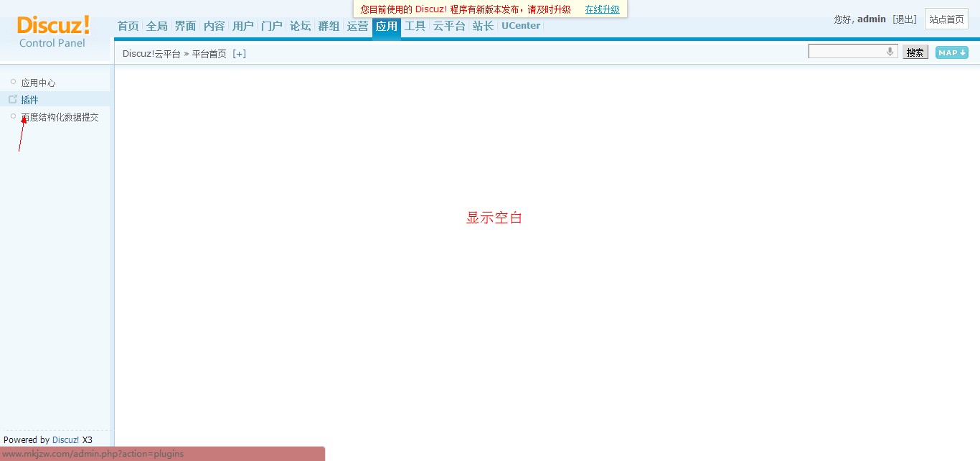The image size is (980, 461).
Task: Open the MAP dropdown
Action: tap(951, 52)
